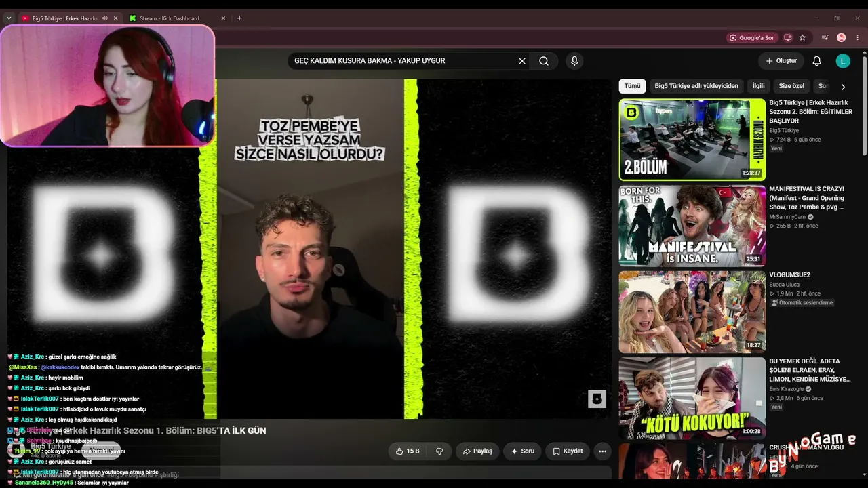868x488 pixels.
Task: Open the Kötü Kokuyor video thumbnail
Action: (692, 398)
